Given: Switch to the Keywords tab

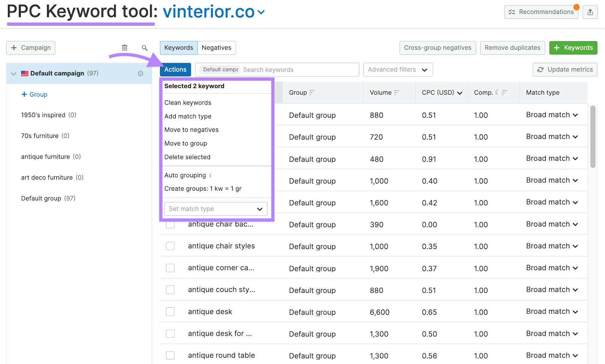Looking at the screenshot, I should [x=178, y=48].
